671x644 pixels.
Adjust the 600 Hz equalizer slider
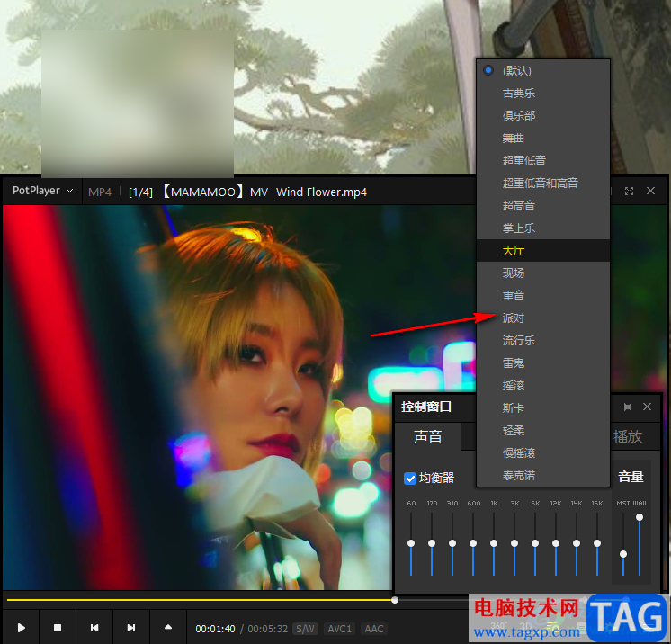pyautogui.click(x=473, y=543)
